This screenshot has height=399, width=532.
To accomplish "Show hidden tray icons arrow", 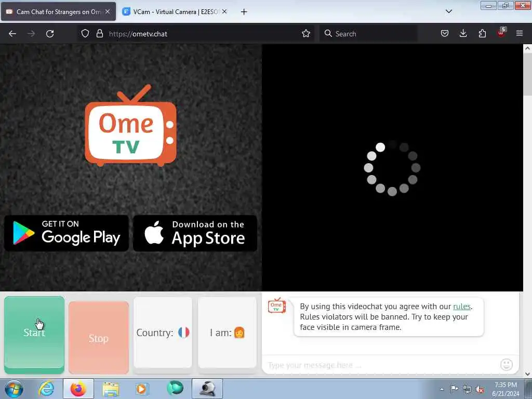I will point(442,389).
